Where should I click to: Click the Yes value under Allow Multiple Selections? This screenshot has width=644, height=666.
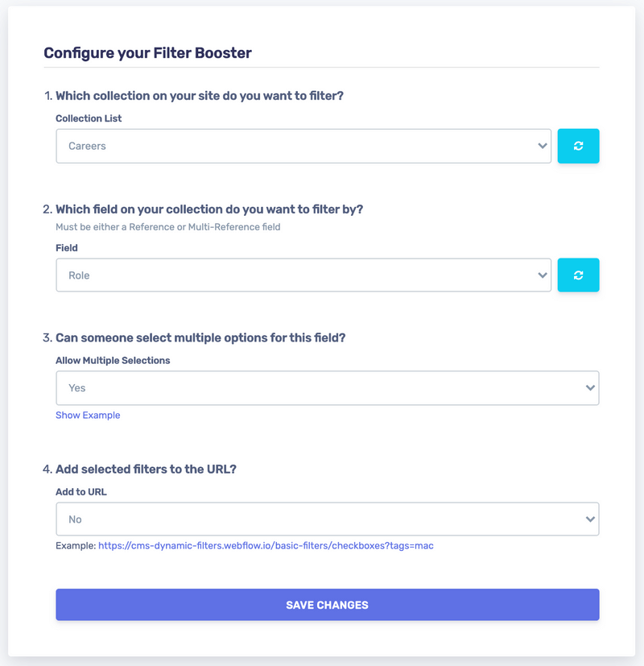[78, 387]
